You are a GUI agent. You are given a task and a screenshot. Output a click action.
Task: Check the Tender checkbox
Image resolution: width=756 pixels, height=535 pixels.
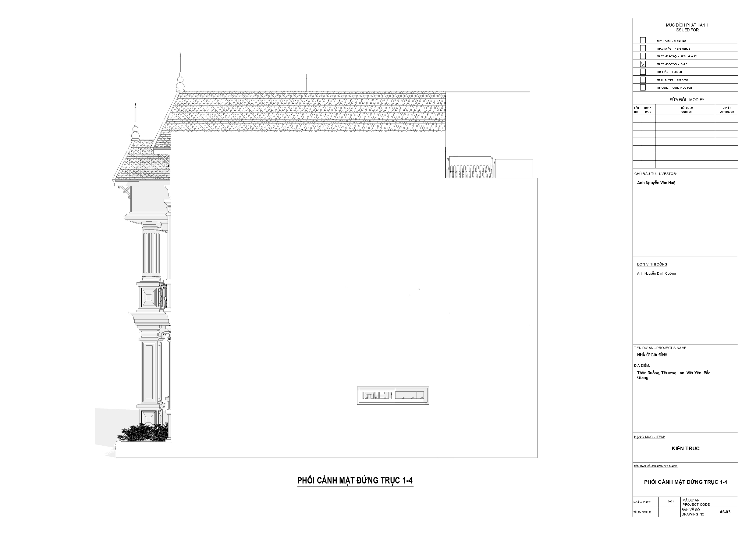coord(643,72)
